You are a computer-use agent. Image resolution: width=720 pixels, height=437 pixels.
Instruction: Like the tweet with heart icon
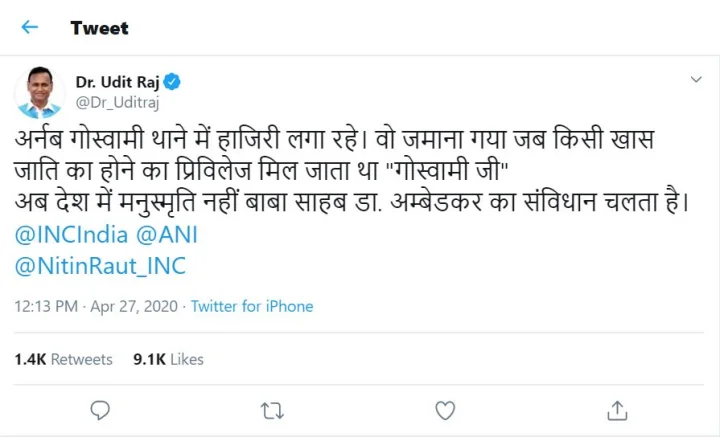coord(445,410)
